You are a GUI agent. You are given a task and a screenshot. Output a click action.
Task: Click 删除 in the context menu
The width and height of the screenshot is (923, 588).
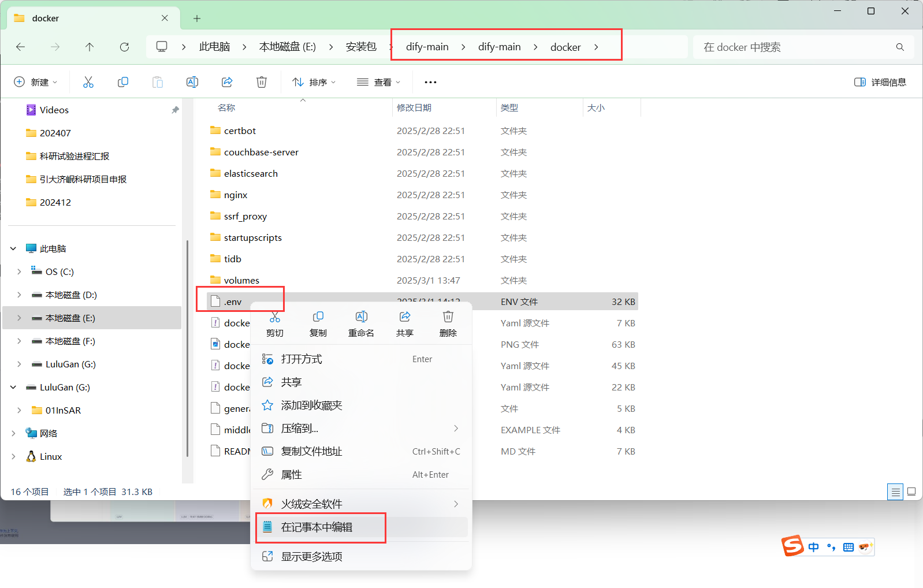click(448, 324)
